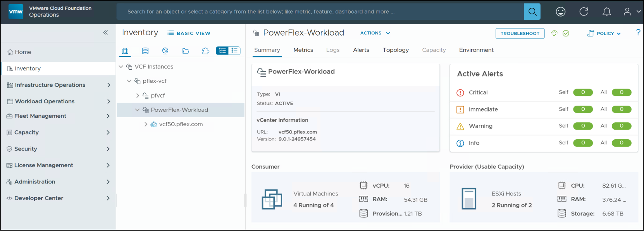Image resolution: width=644 pixels, height=231 pixels.
Task: Open the Metrics tab
Action: [x=303, y=50]
